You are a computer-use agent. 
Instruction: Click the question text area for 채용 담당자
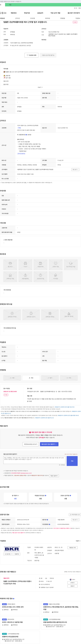pyautogui.click(x=34, y=460)
